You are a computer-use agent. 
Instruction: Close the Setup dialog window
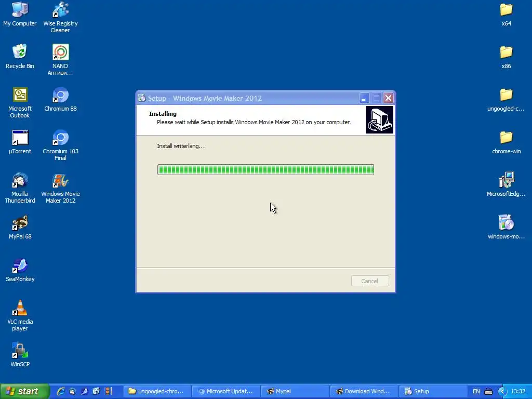(388, 98)
